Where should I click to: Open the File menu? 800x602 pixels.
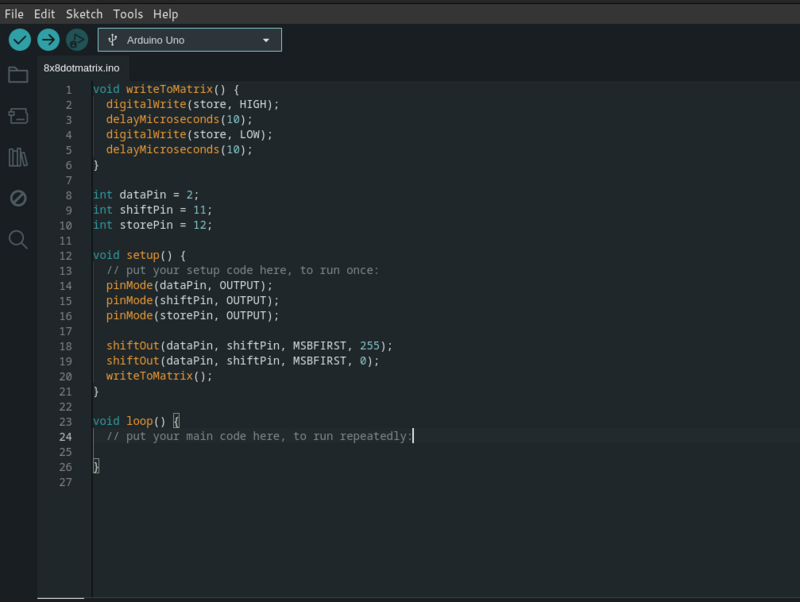click(x=14, y=14)
